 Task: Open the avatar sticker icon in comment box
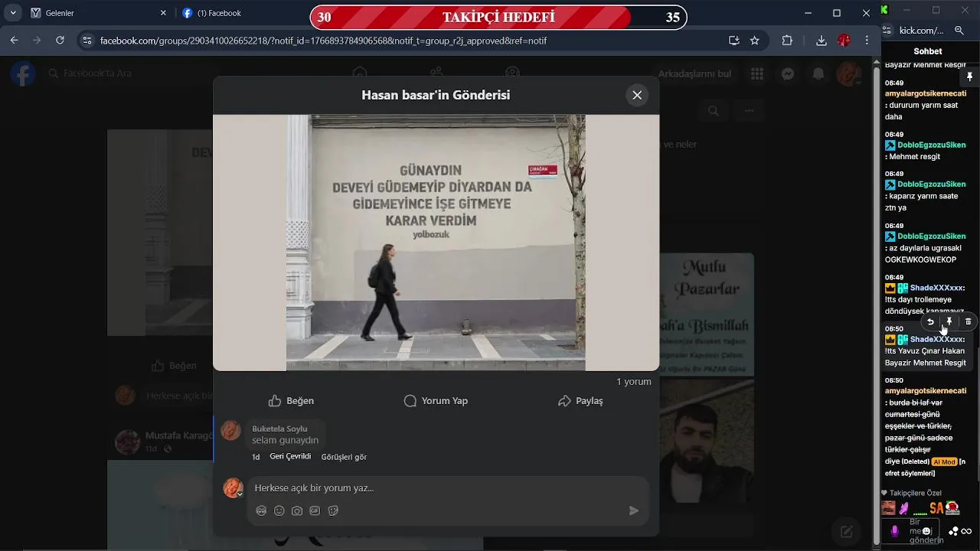click(x=261, y=510)
